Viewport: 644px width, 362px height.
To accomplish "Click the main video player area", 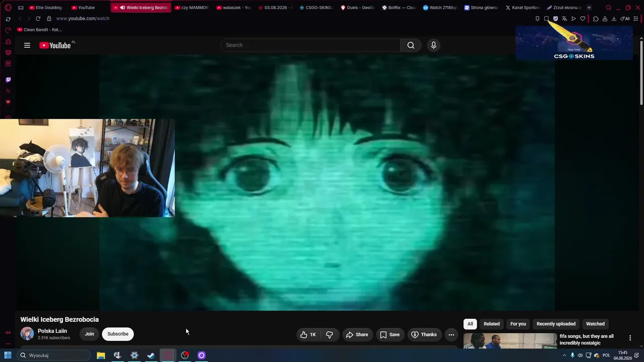I will pyautogui.click(x=327, y=183).
